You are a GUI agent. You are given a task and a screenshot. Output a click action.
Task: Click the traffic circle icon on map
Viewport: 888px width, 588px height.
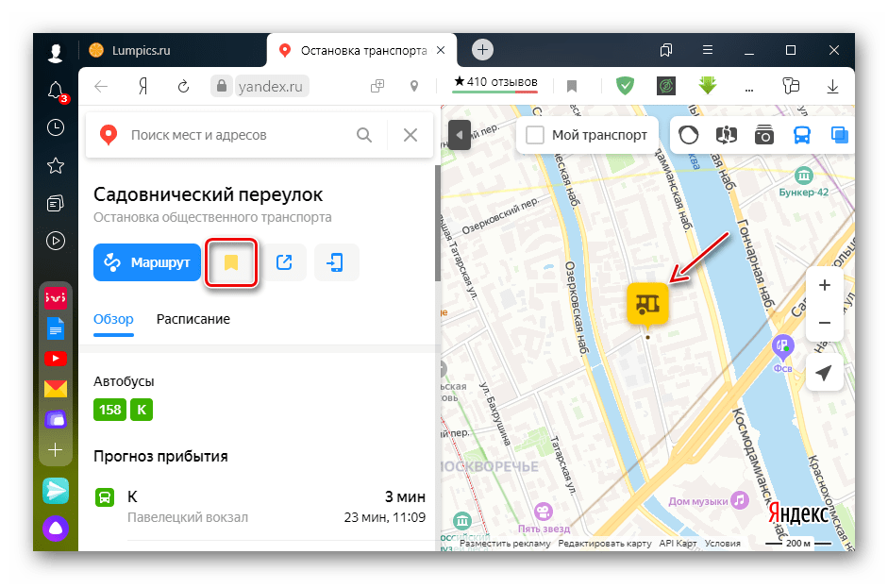(x=689, y=135)
